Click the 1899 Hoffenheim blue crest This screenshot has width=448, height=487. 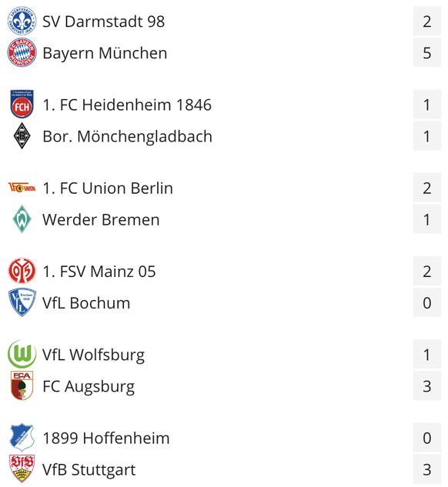coord(22,437)
